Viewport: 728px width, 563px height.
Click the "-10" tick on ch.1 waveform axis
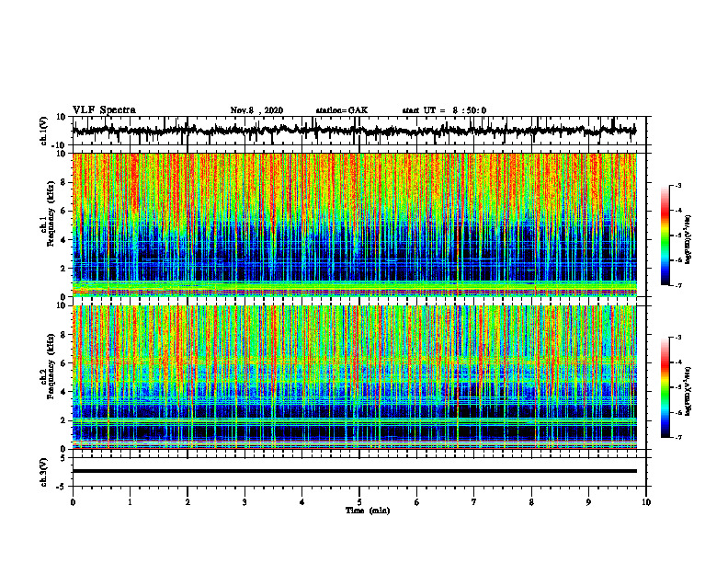click(x=60, y=145)
